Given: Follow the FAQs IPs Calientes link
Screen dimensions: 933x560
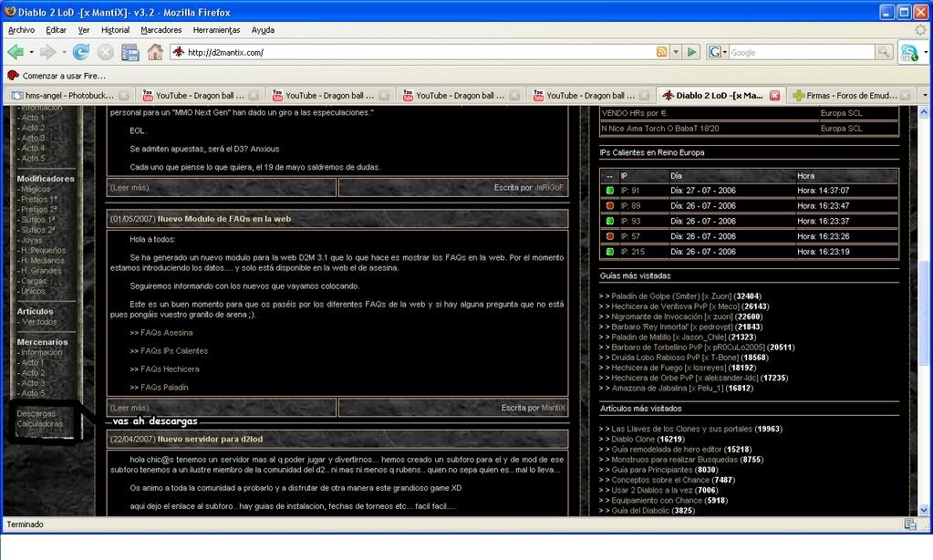Looking at the screenshot, I should click(174, 351).
